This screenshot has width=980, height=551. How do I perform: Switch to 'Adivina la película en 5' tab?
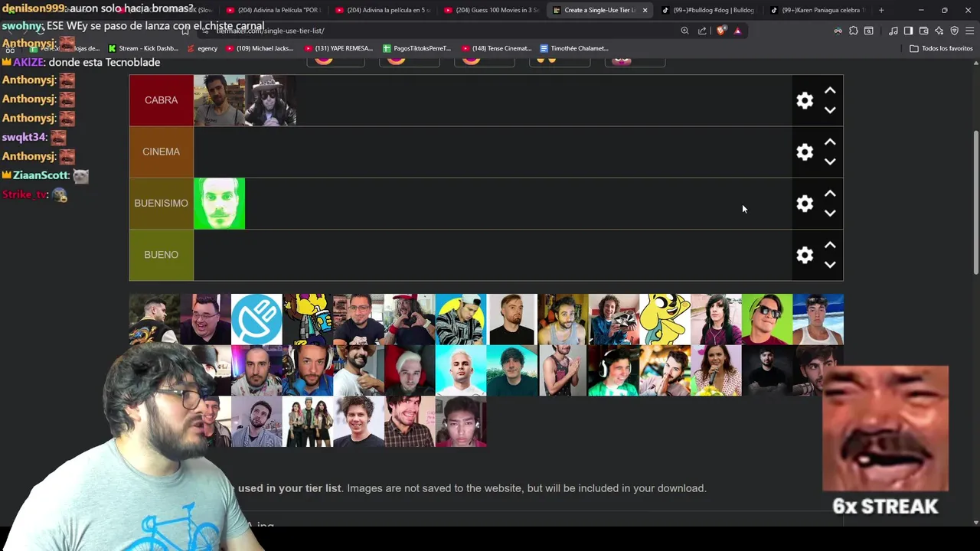(x=383, y=10)
